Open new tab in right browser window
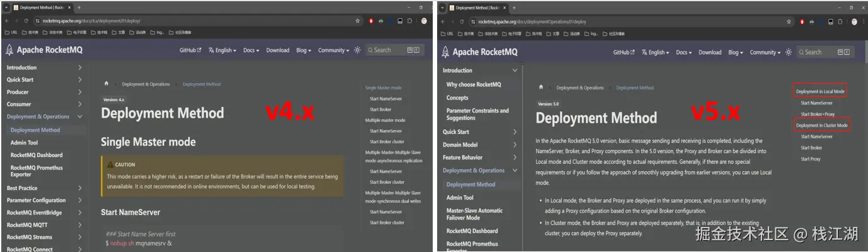 [x=514, y=8]
